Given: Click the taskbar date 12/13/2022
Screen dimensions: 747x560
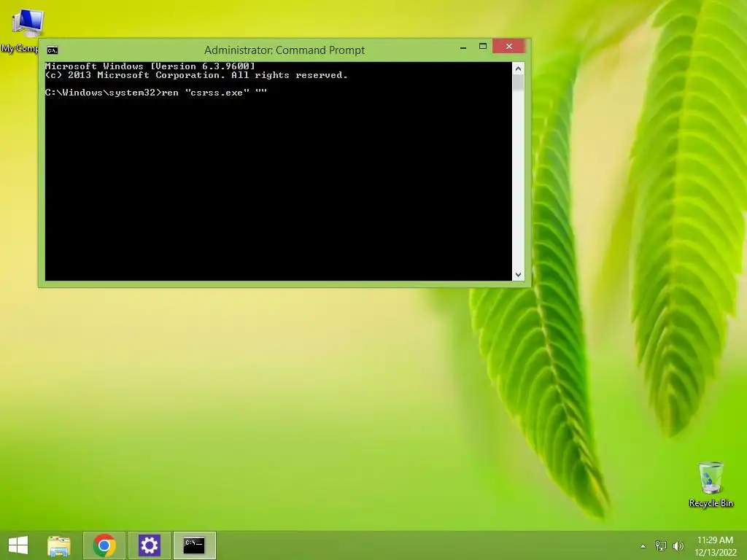Looking at the screenshot, I should (x=715, y=553).
